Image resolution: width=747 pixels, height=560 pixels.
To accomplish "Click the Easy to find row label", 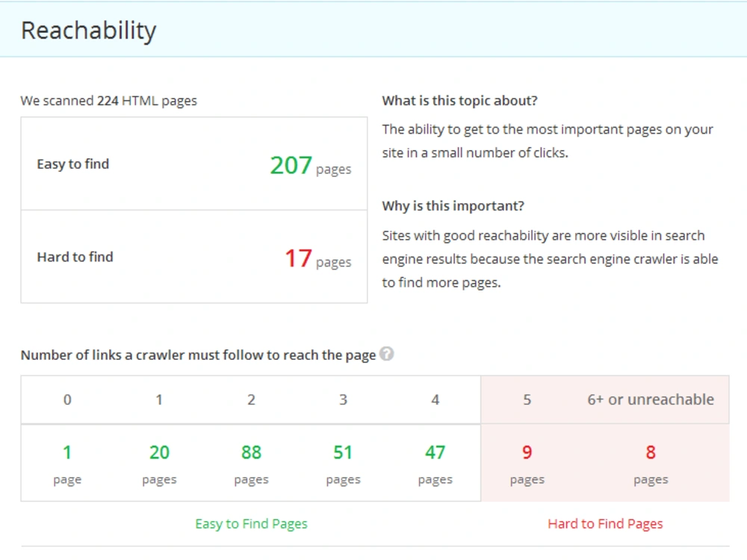I will coord(73,164).
